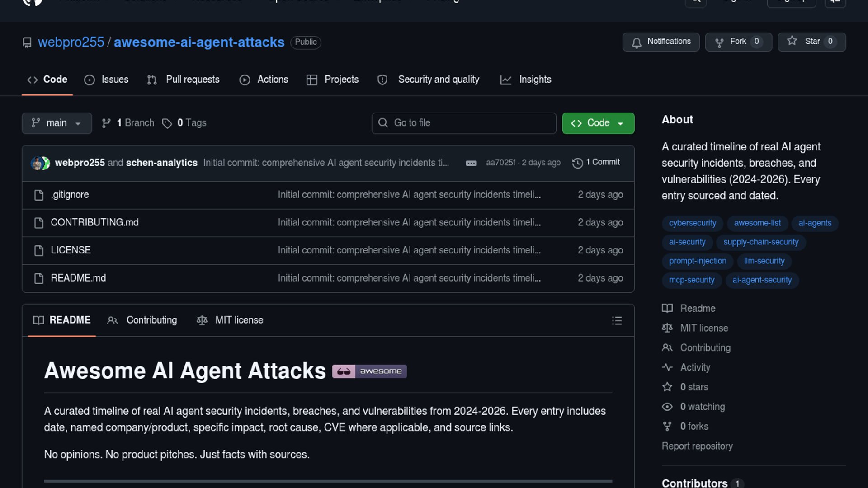The width and height of the screenshot is (868, 488).
Task: Click the commit history clock icon
Action: point(577,163)
